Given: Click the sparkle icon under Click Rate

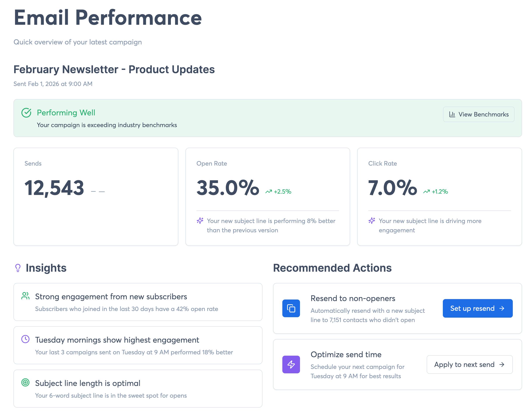Looking at the screenshot, I should coord(372,221).
